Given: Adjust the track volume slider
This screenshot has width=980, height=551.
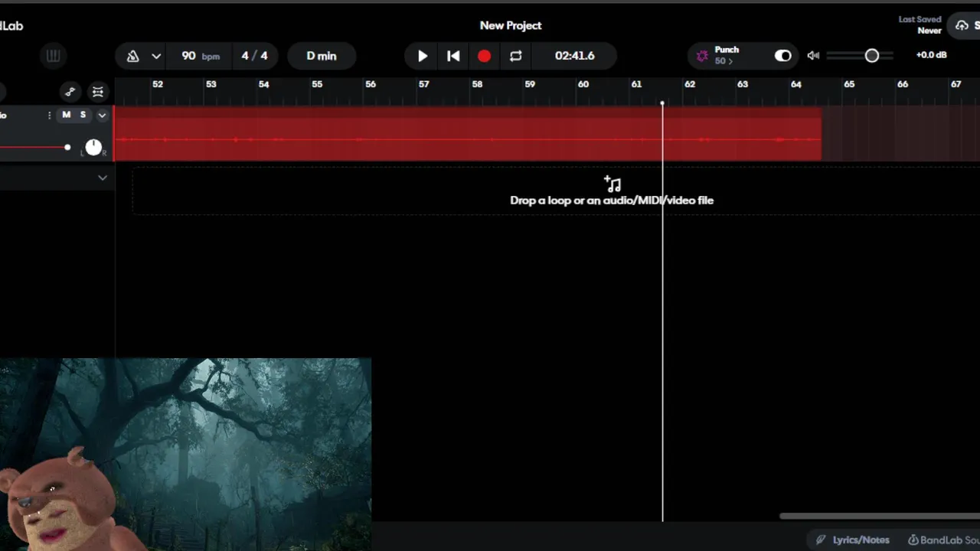Looking at the screenshot, I should point(35,147).
